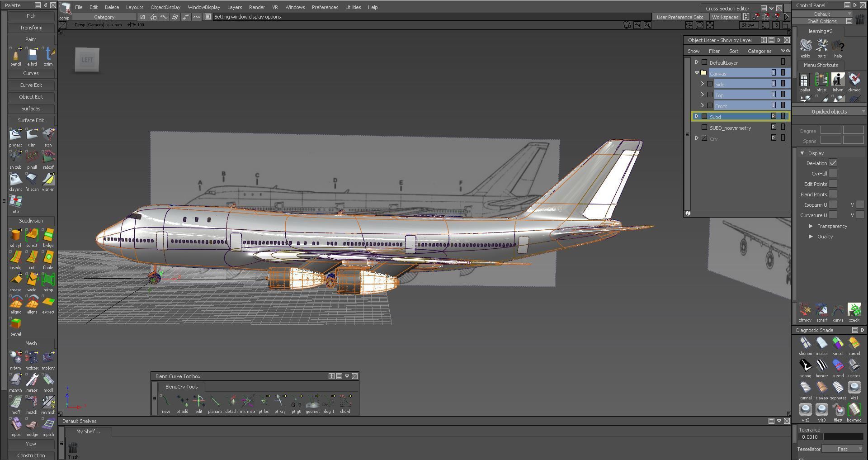Select the clayao diagnostic shade
Viewport: 868px width, 460px height.
click(821, 388)
